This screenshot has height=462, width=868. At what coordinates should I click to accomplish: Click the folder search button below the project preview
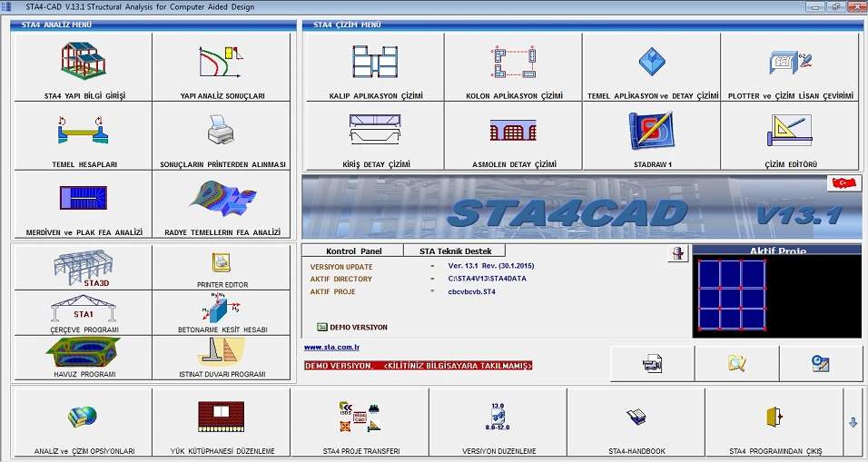point(736,364)
